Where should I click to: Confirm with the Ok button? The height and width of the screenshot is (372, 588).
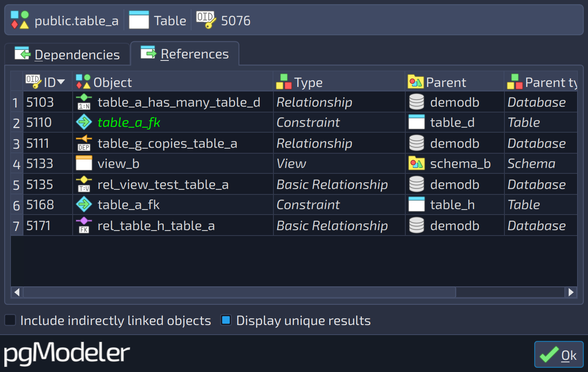tap(559, 354)
